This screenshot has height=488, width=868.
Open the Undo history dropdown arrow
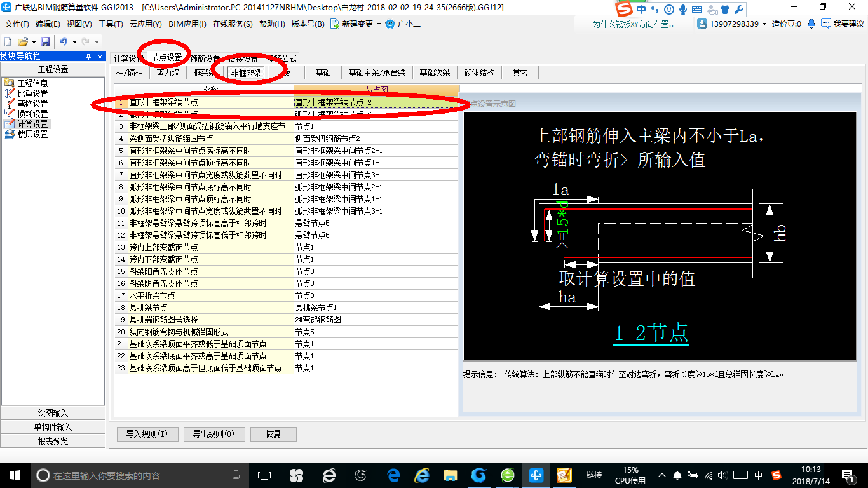[x=74, y=42]
